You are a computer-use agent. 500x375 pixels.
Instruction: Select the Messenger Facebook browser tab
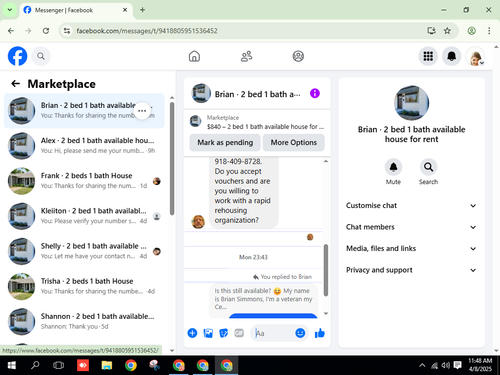(76, 10)
